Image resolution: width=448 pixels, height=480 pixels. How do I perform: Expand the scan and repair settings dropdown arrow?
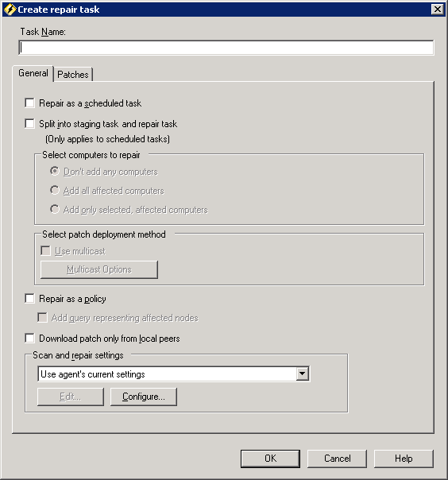(x=302, y=374)
